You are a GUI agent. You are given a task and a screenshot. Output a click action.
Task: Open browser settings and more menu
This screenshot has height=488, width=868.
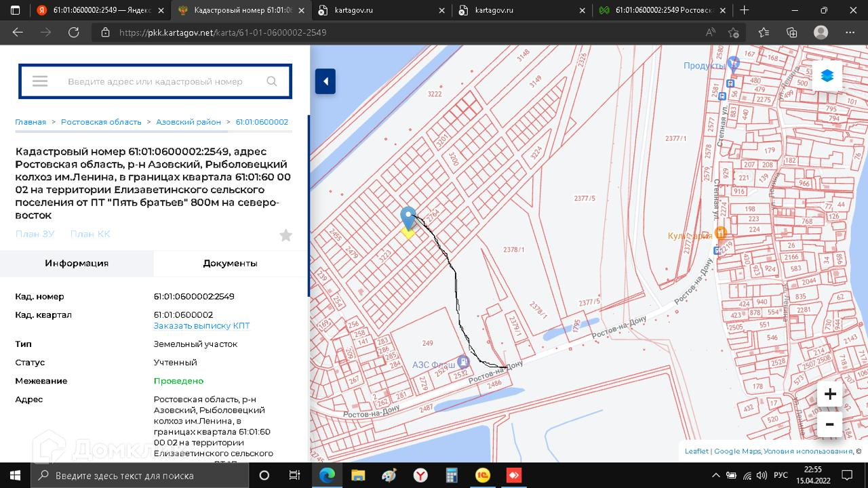point(850,32)
